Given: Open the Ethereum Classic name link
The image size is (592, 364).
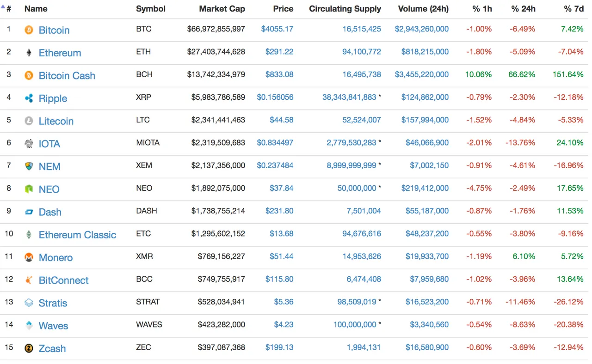Looking at the screenshot, I should coord(77,235).
